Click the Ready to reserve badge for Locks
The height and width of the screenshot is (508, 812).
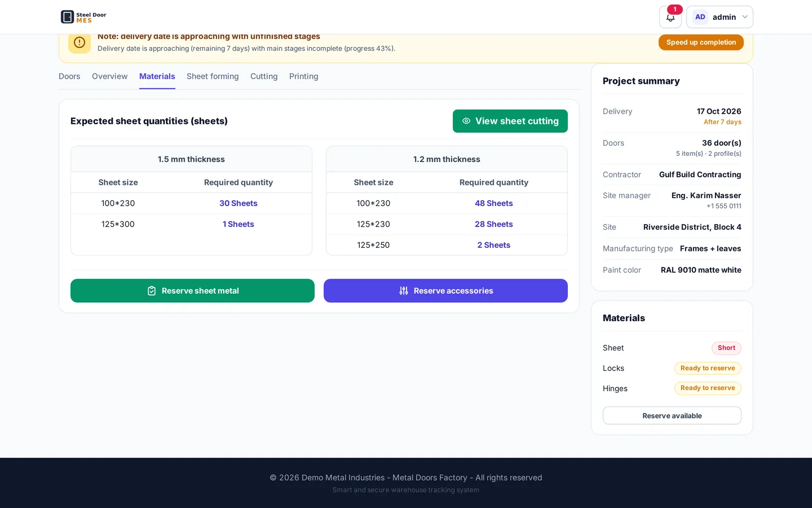[x=707, y=368]
